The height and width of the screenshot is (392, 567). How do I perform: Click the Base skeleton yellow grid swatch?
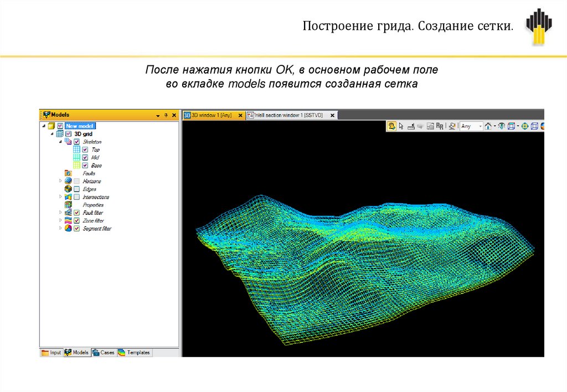[x=76, y=165]
